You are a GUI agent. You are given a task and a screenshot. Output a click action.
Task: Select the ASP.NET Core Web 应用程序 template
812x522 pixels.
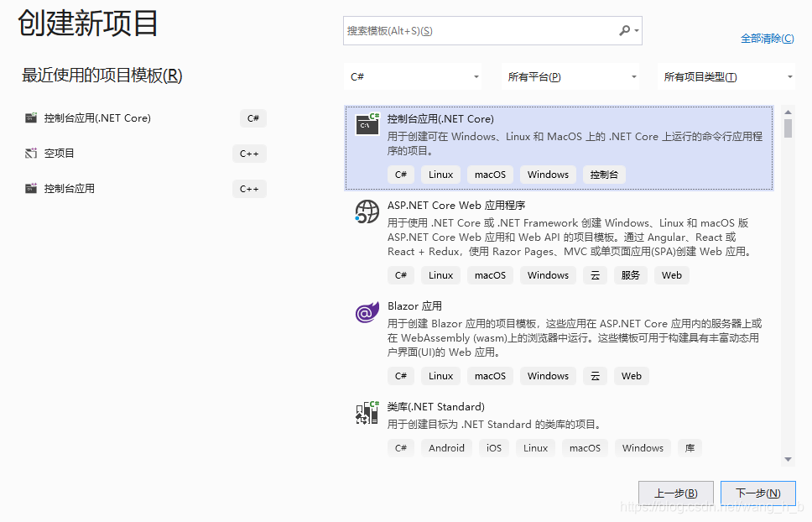[560, 242]
